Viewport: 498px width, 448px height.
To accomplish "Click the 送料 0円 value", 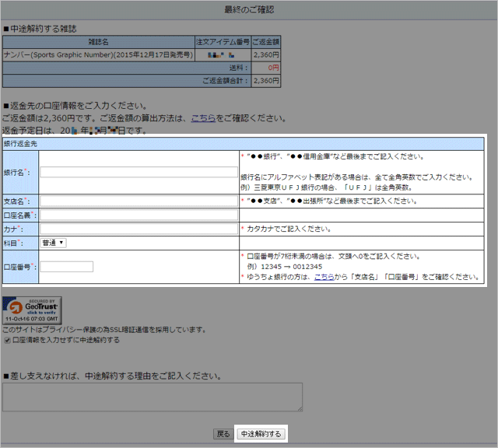I will 273,68.
